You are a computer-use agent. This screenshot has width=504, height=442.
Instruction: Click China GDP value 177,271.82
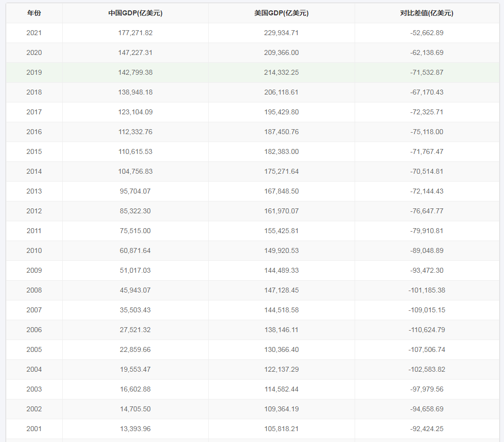(x=135, y=33)
